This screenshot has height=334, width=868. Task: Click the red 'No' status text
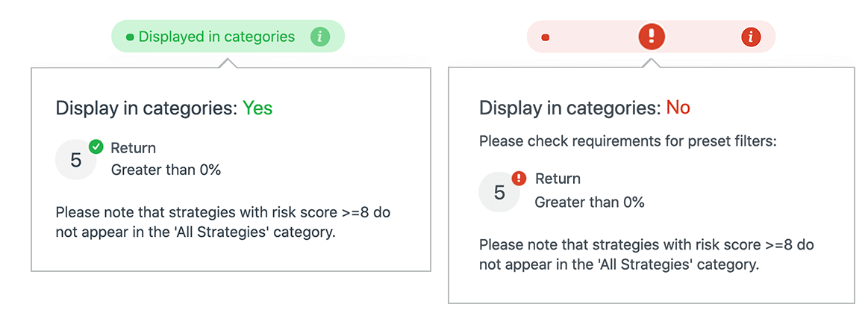point(678,108)
